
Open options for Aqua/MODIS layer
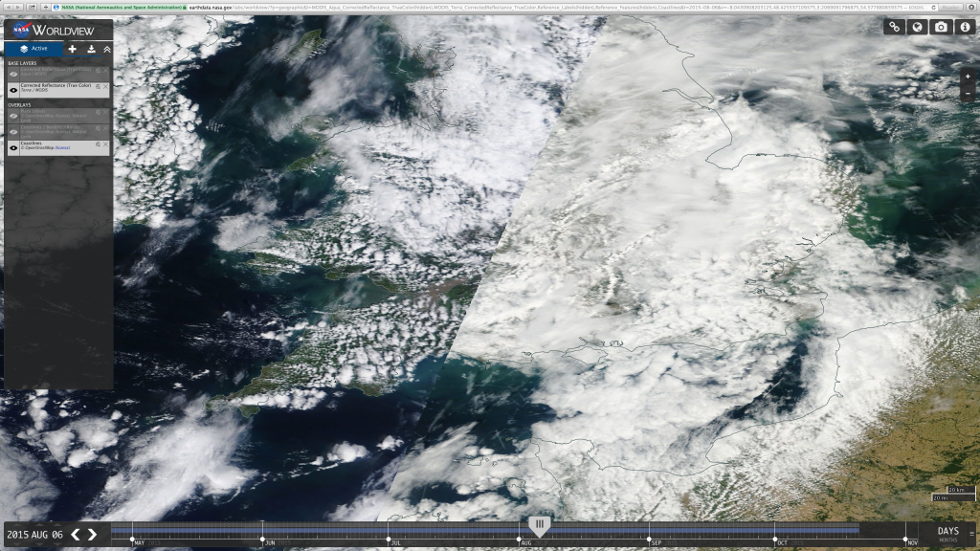[x=99, y=71]
